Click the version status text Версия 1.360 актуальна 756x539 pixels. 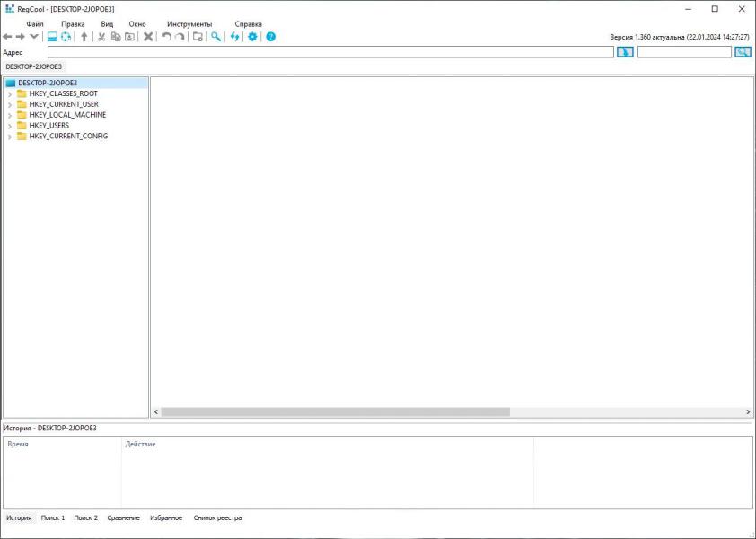pyautogui.click(x=680, y=37)
